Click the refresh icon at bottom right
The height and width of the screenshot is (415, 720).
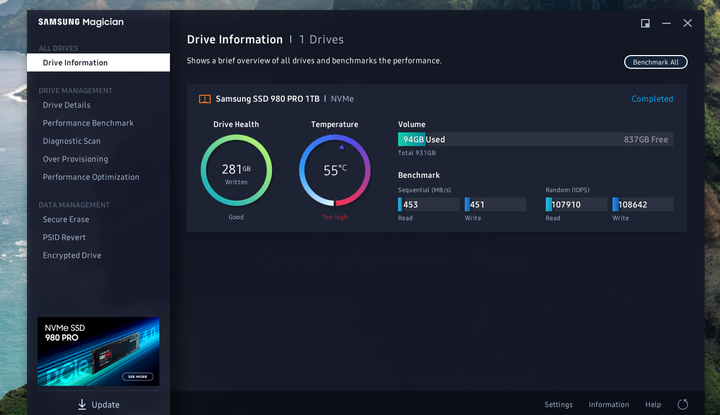pos(683,404)
